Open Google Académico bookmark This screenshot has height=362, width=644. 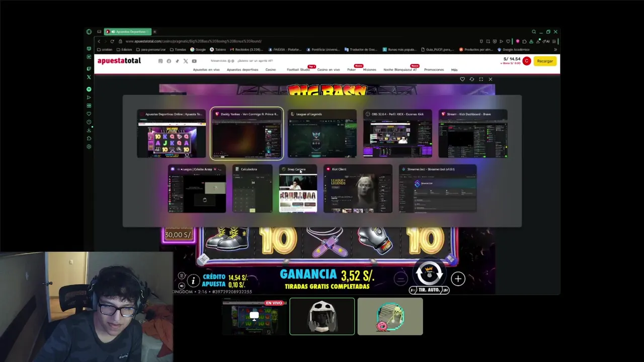pos(513,50)
